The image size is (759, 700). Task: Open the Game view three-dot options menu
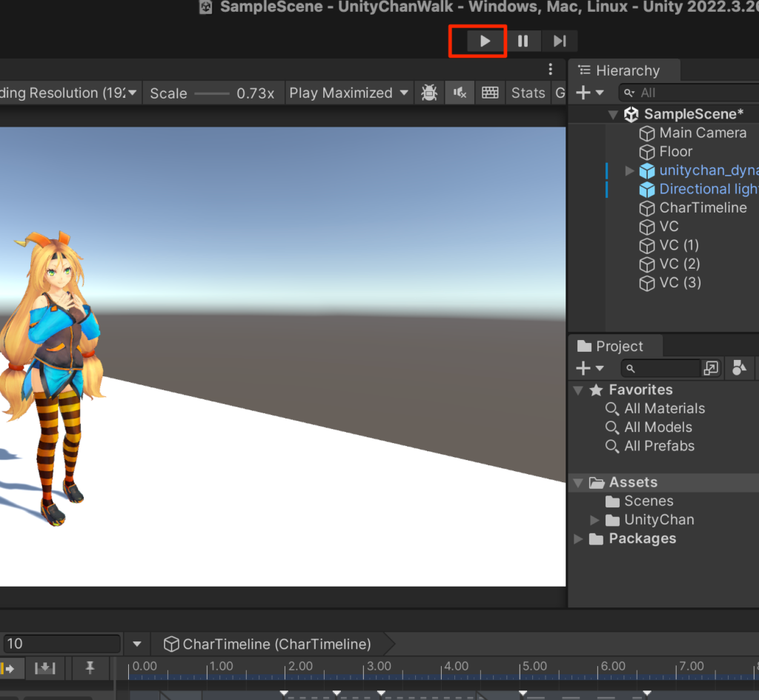pyautogui.click(x=551, y=69)
